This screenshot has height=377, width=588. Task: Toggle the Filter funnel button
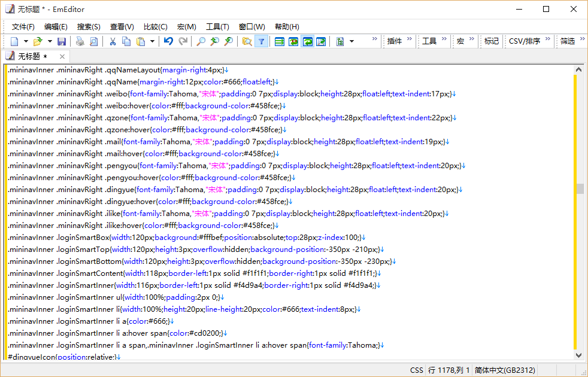[x=261, y=41]
